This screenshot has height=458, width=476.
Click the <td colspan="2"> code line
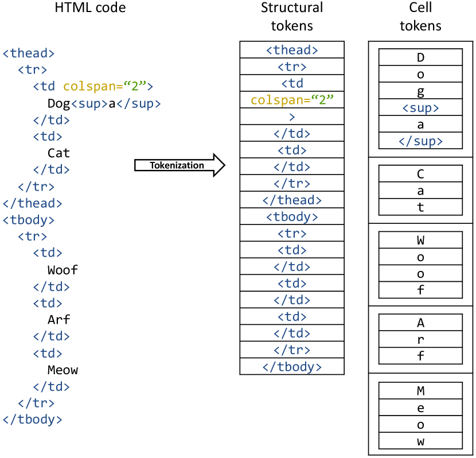coord(93,86)
